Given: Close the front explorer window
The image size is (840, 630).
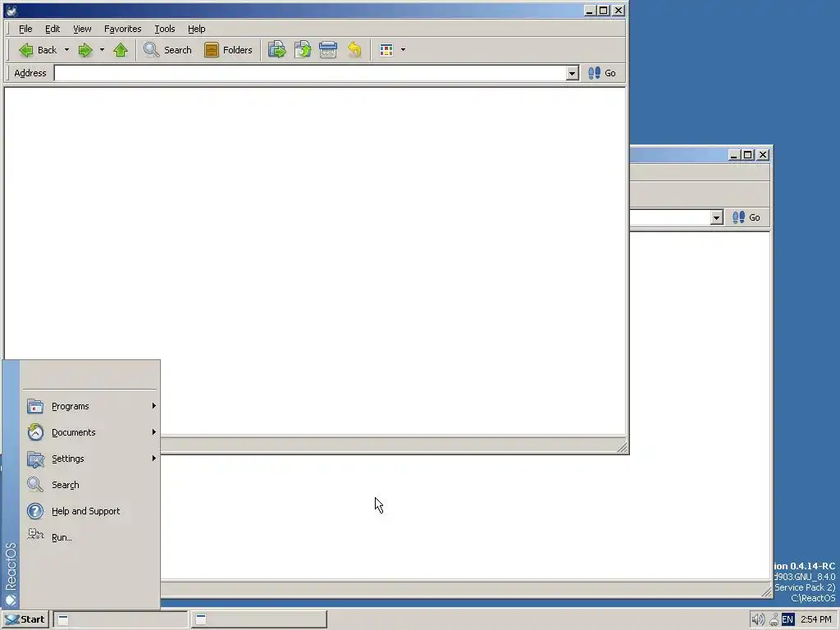Looking at the screenshot, I should click(x=619, y=10).
